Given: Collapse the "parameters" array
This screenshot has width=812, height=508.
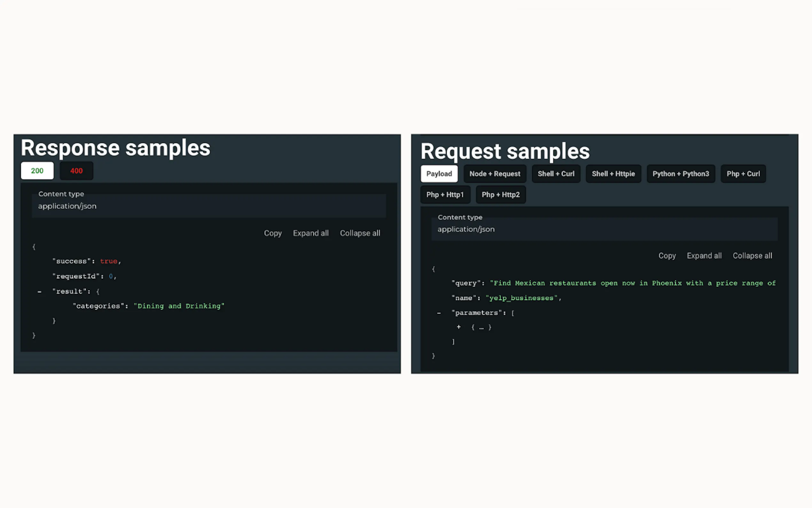Looking at the screenshot, I should coord(439,313).
